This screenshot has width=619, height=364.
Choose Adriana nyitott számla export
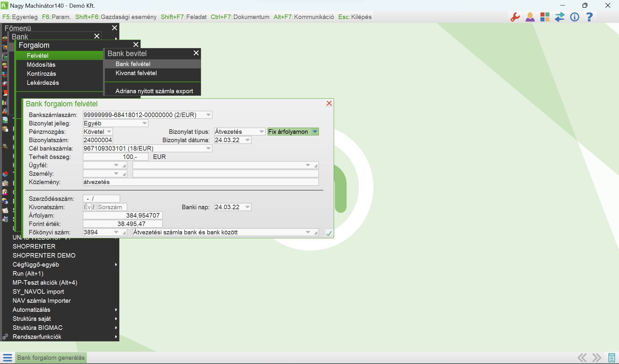153,91
